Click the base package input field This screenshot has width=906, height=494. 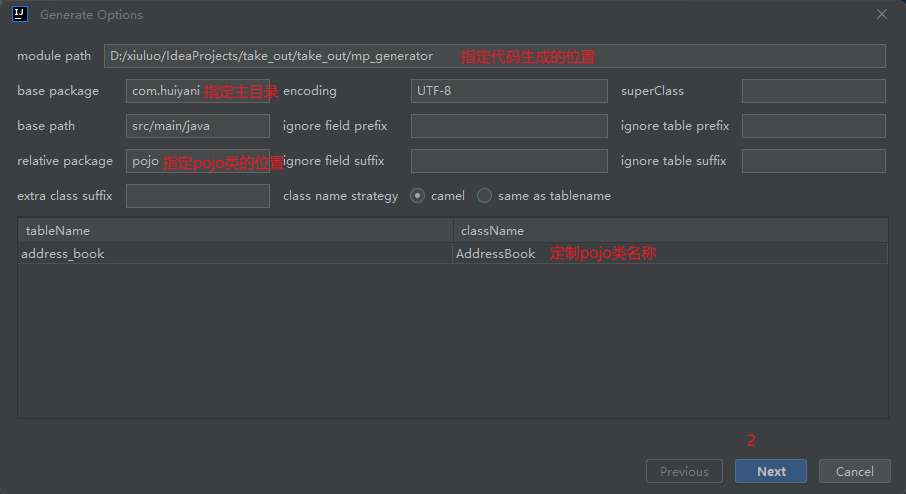tap(197, 91)
